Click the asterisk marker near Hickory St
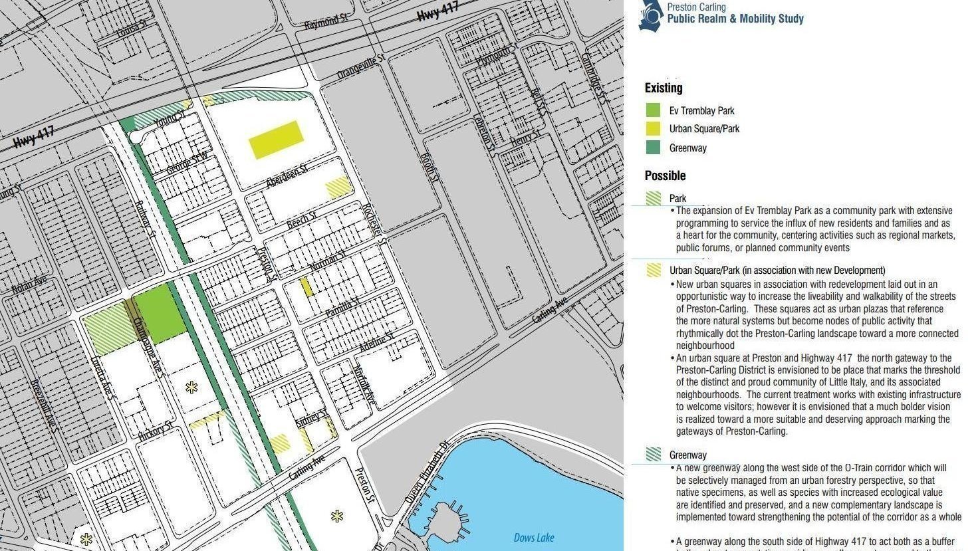 coord(190,386)
